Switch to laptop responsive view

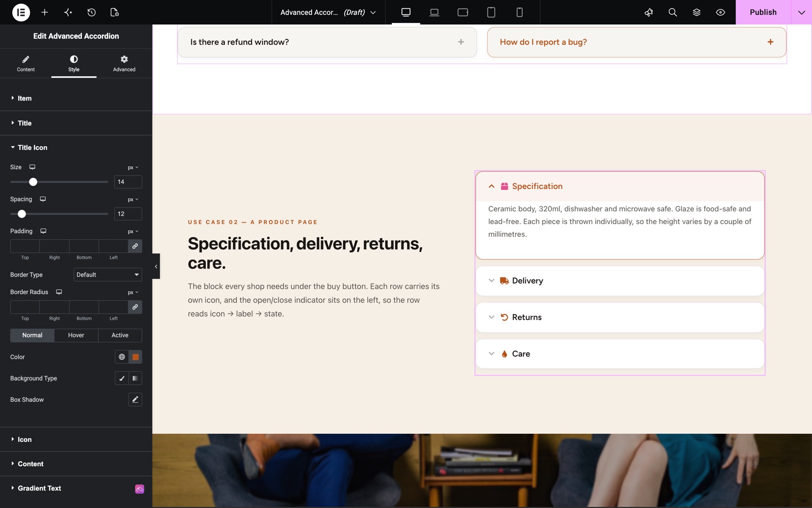pos(434,12)
